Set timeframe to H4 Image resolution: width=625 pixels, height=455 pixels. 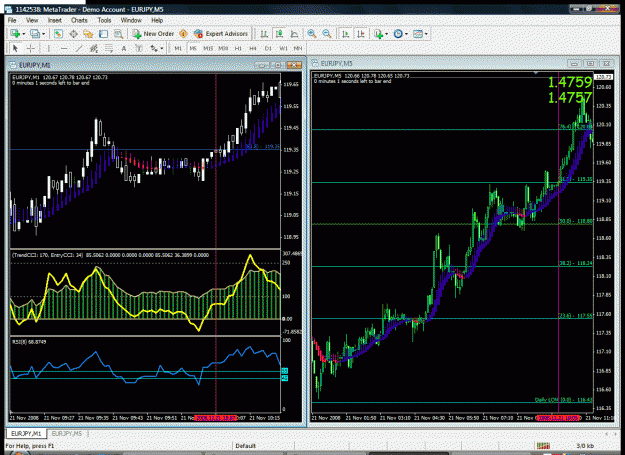tap(253, 48)
